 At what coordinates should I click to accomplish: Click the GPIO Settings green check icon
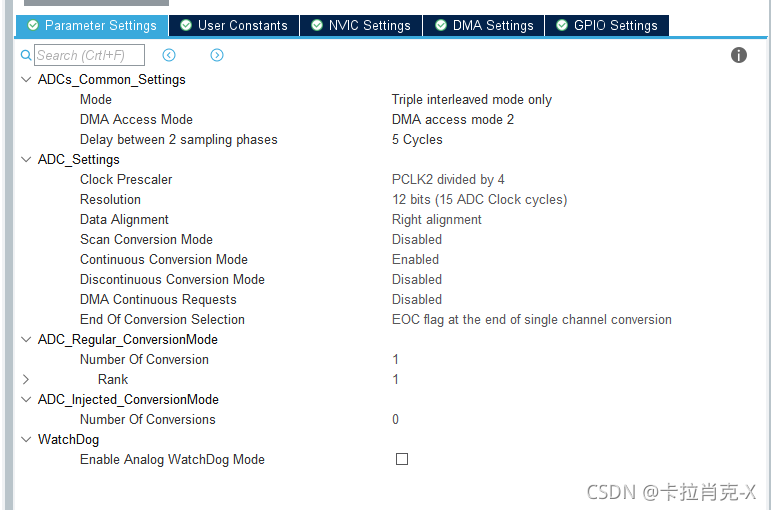coord(562,25)
